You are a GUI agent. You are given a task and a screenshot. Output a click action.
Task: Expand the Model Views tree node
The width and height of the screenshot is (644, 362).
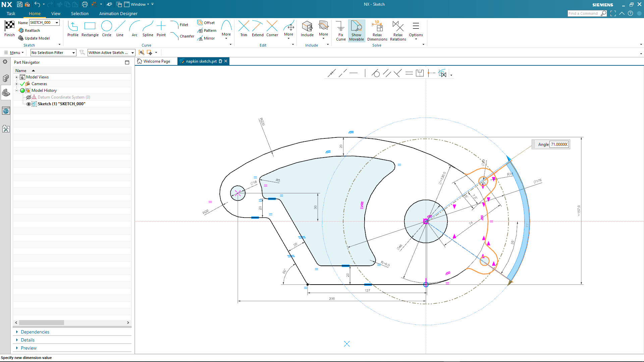tap(16, 77)
